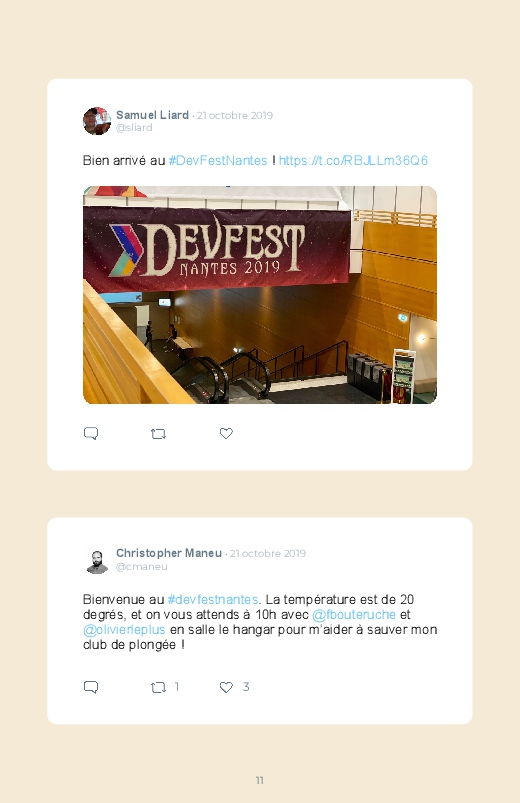Viewport: 520px width, 803px height.
Task: Click the Christopher Maneu author name
Action: tap(169, 553)
